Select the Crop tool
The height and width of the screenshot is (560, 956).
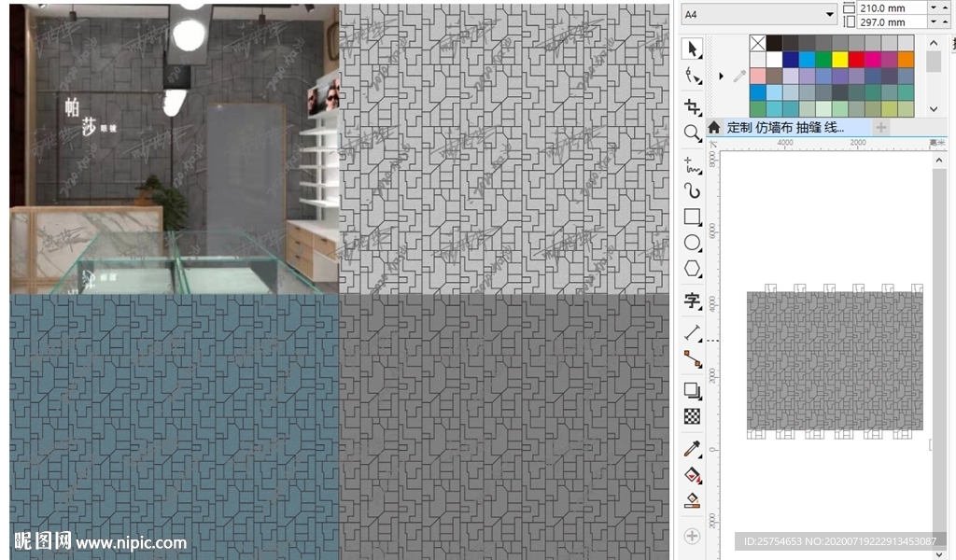click(x=692, y=106)
